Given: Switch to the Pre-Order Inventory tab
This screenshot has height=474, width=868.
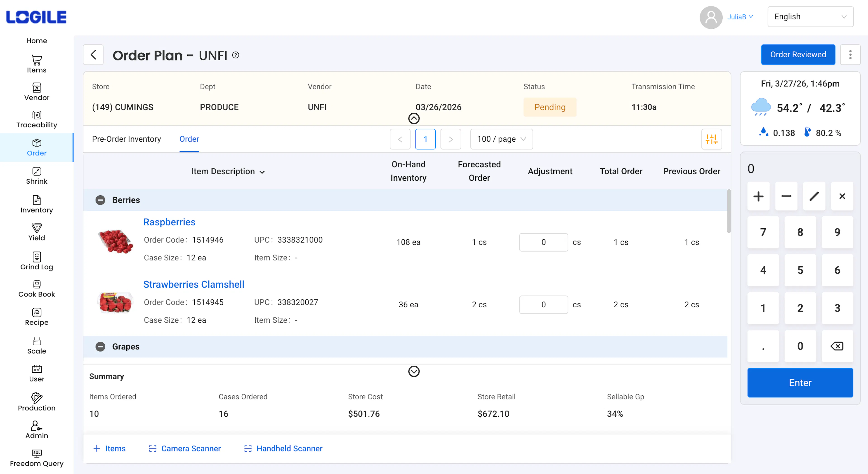Looking at the screenshot, I should pyautogui.click(x=126, y=139).
